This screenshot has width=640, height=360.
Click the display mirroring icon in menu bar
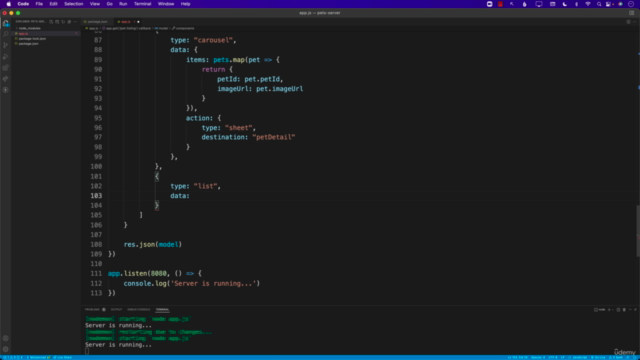coord(539,4)
